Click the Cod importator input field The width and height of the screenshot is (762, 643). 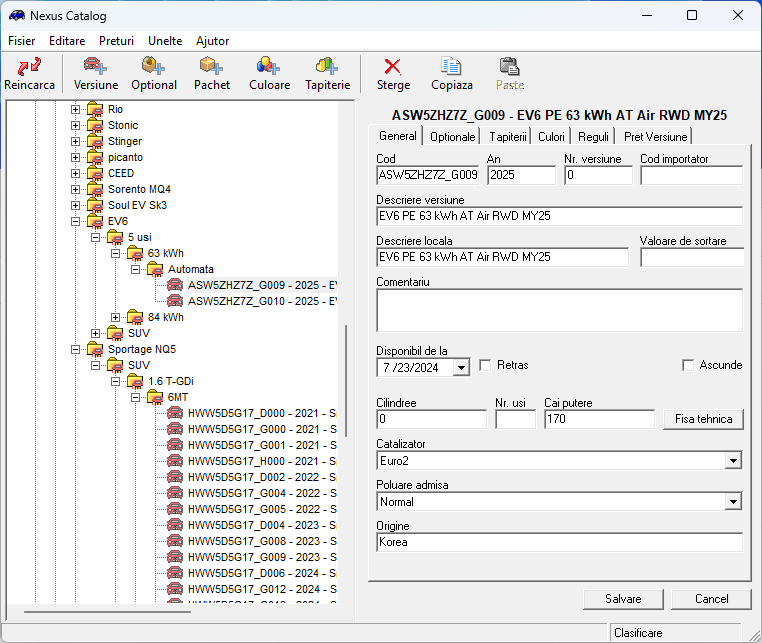point(691,175)
